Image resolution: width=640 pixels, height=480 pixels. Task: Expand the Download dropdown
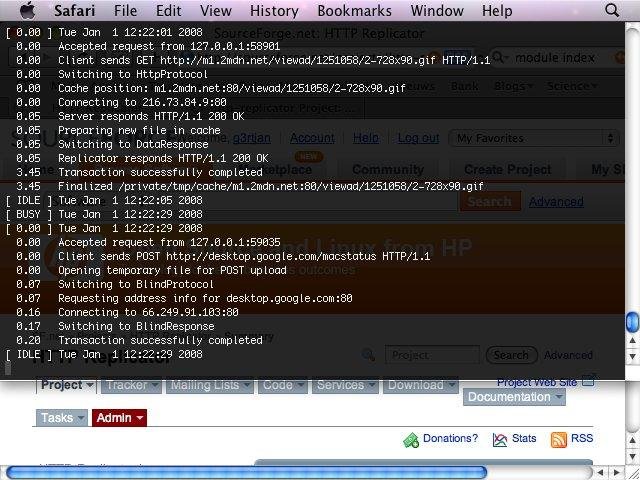pos(420,385)
